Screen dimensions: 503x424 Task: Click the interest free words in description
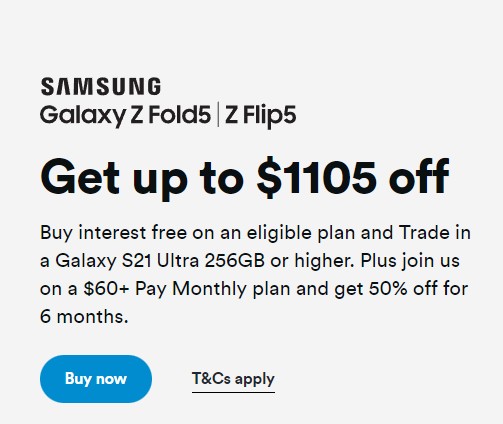(x=132, y=232)
